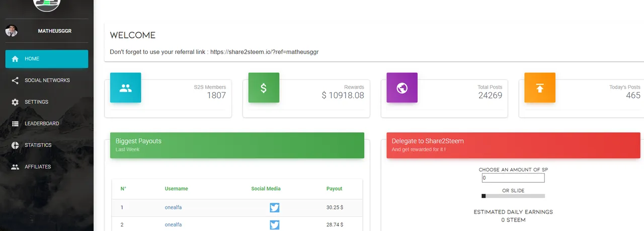Click the 30.25 $ payout value
Screen dimensions: 644x231
click(x=335, y=207)
